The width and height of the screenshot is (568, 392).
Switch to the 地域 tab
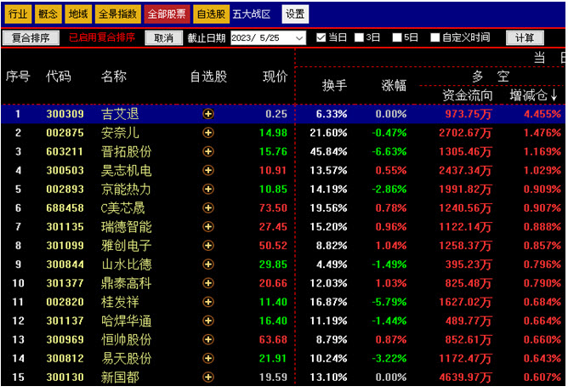tap(78, 14)
